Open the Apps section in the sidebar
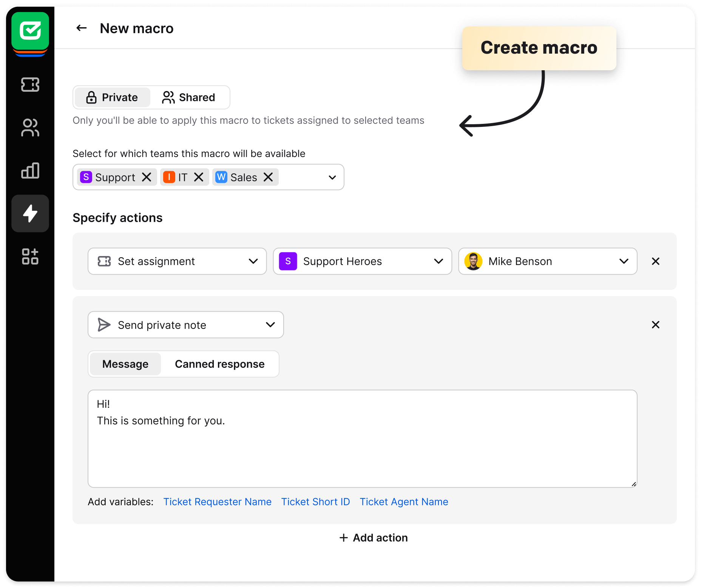The height and width of the screenshot is (588, 701). click(30, 257)
